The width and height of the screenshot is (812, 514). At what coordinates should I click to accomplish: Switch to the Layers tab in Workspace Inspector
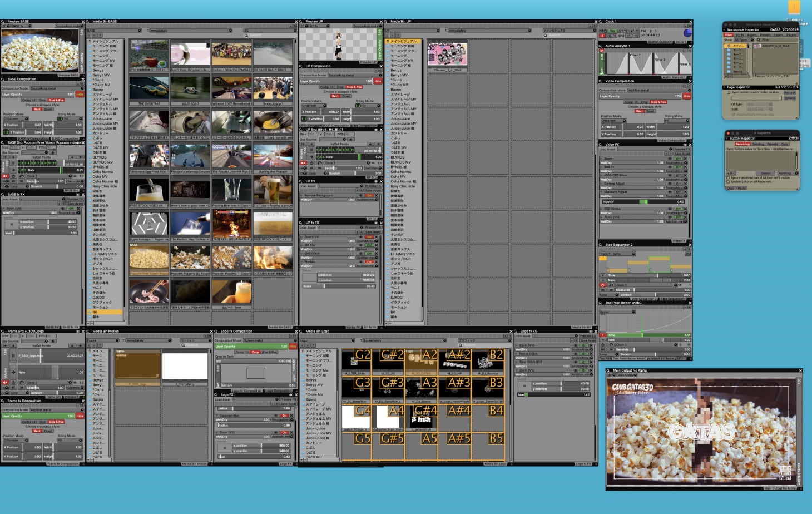pos(779,35)
